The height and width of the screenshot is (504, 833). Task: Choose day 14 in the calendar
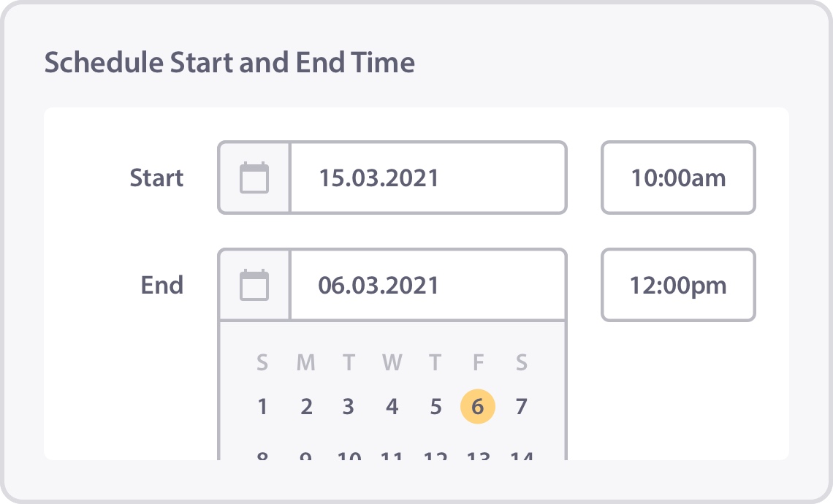pyautogui.click(x=522, y=456)
